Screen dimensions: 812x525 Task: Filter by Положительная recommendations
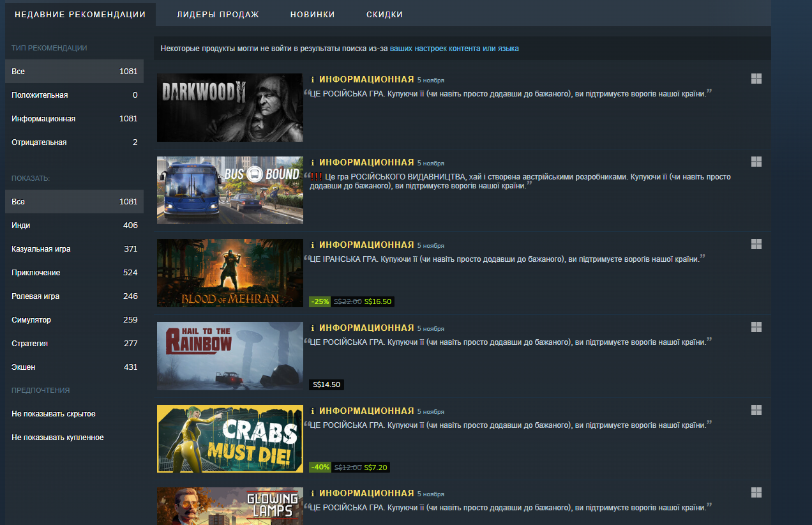[x=74, y=95]
